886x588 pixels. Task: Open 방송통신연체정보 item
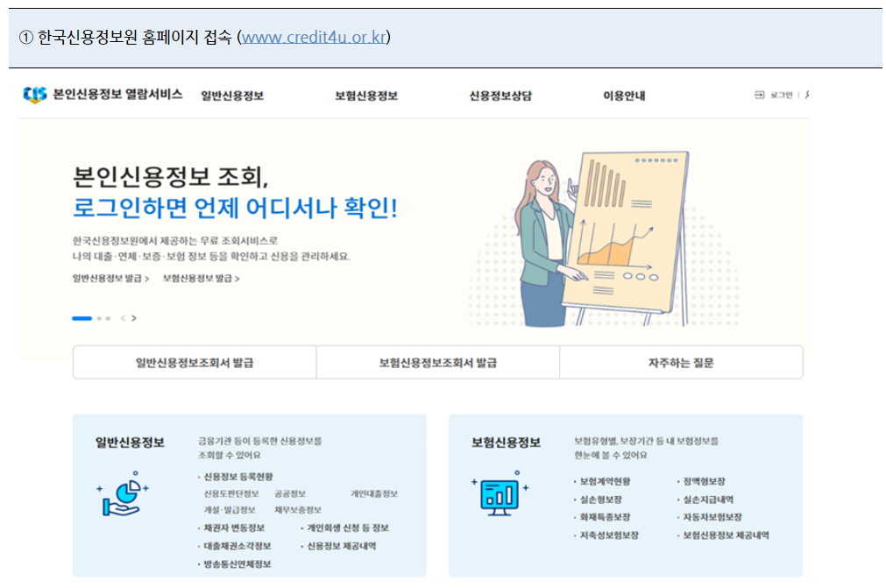click(237, 563)
